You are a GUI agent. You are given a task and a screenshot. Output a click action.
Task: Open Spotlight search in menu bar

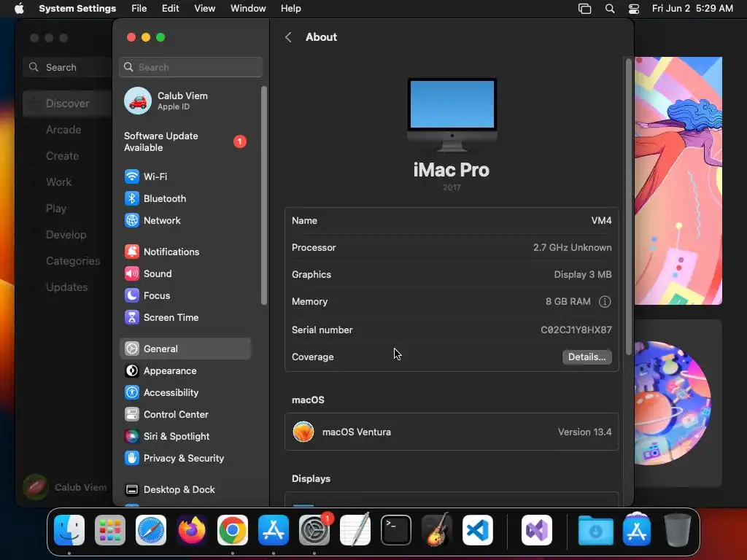(610, 9)
